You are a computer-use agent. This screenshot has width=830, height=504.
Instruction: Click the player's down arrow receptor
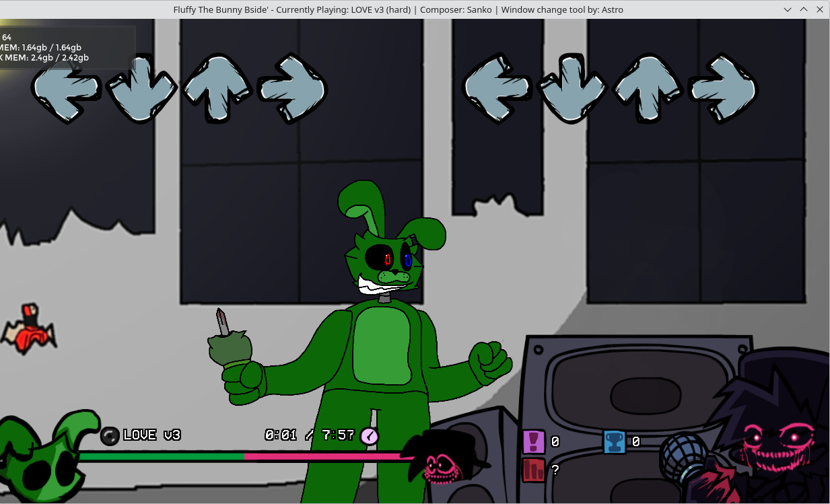click(573, 89)
